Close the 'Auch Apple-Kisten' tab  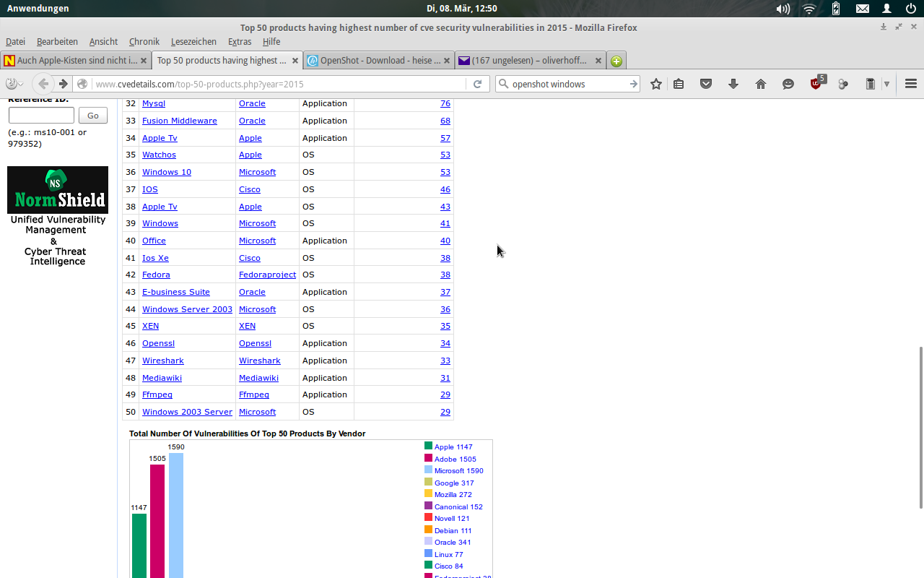[144, 61]
